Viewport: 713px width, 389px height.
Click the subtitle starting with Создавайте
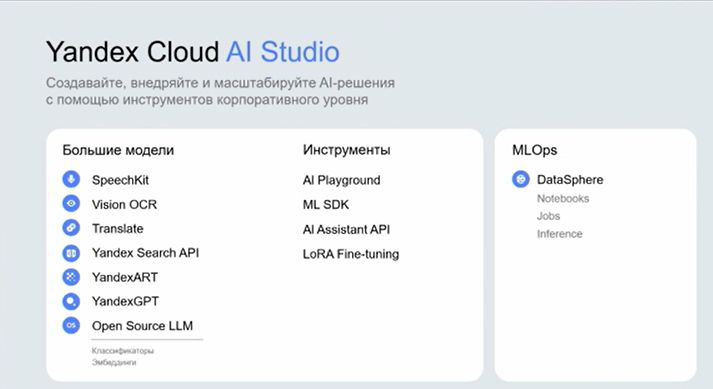coord(220,91)
